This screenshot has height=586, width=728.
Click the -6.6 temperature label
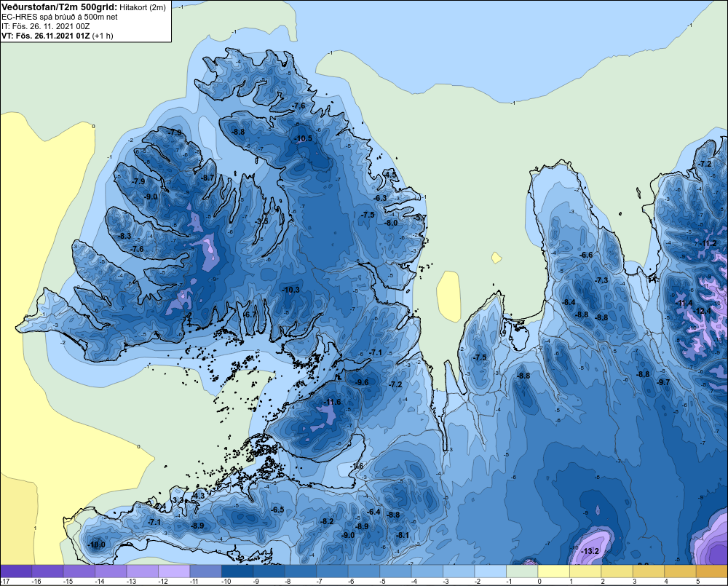(586, 255)
